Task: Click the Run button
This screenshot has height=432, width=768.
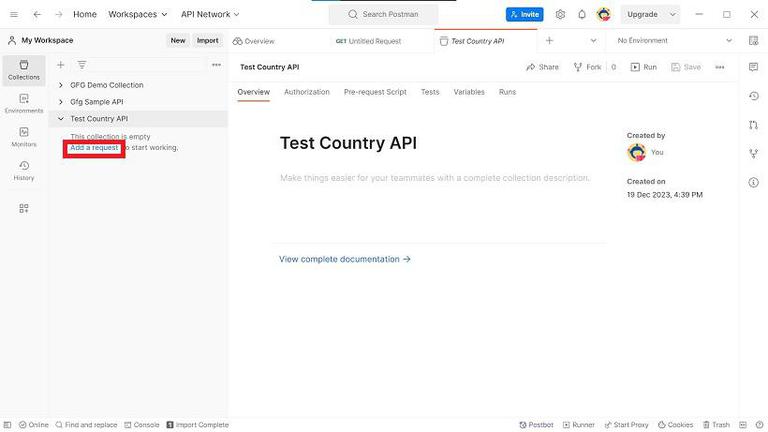Action: [644, 67]
